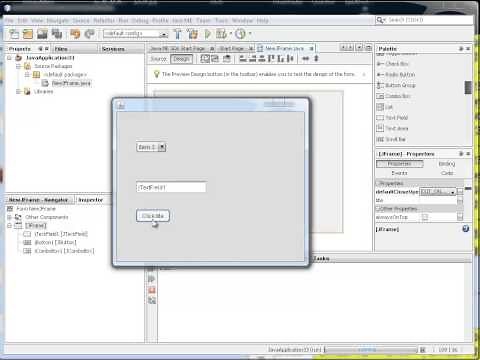Click the Save All toolbar icon
The image size is (480, 360).
(57, 34)
